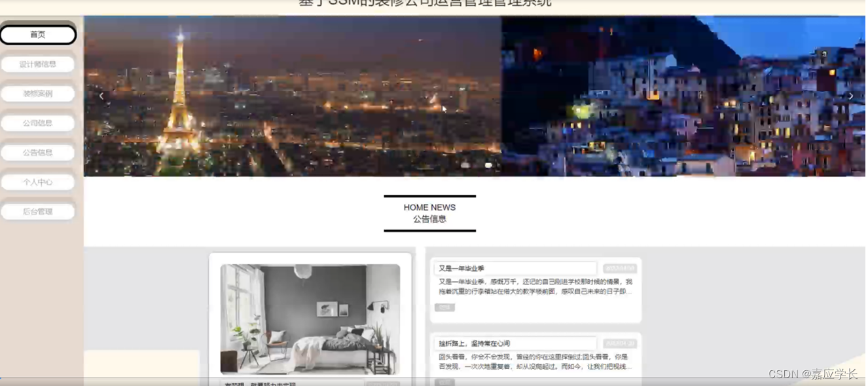Advance carousel with right arrow
Image resolution: width=868 pixels, height=386 pixels.
point(850,96)
